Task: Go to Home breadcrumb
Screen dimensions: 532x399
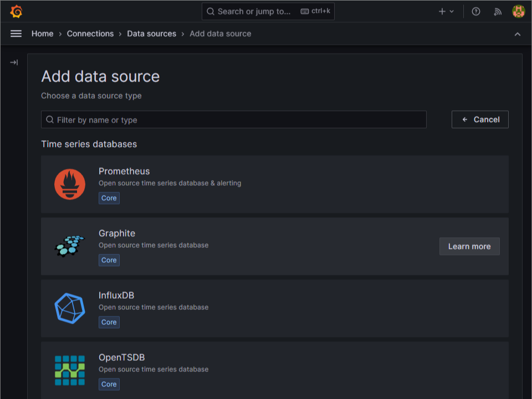Action: (x=43, y=34)
